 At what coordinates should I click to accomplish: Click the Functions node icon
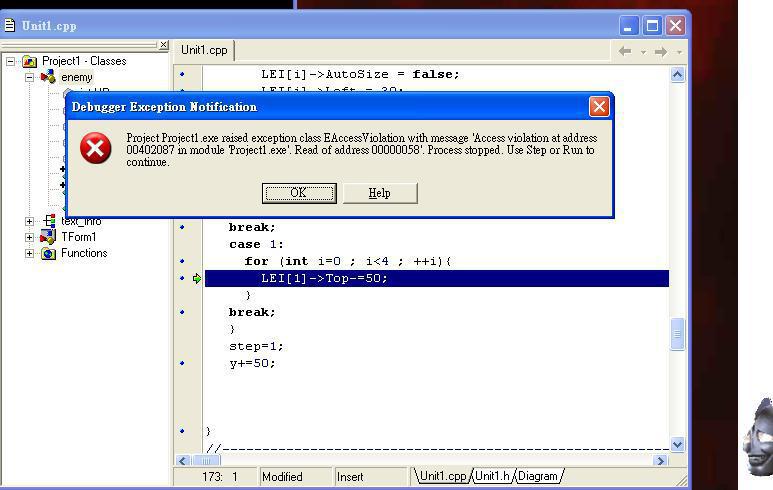(48, 253)
